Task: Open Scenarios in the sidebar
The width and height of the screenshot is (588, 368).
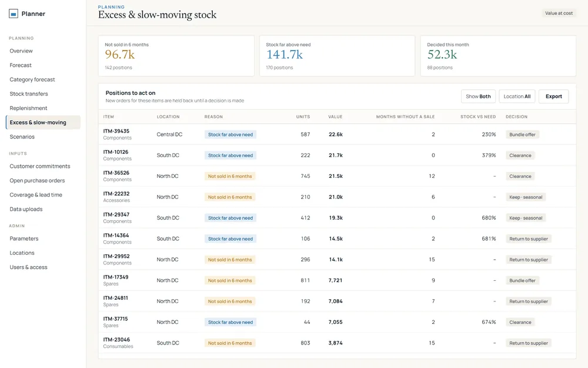Action: click(x=22, y=137)
